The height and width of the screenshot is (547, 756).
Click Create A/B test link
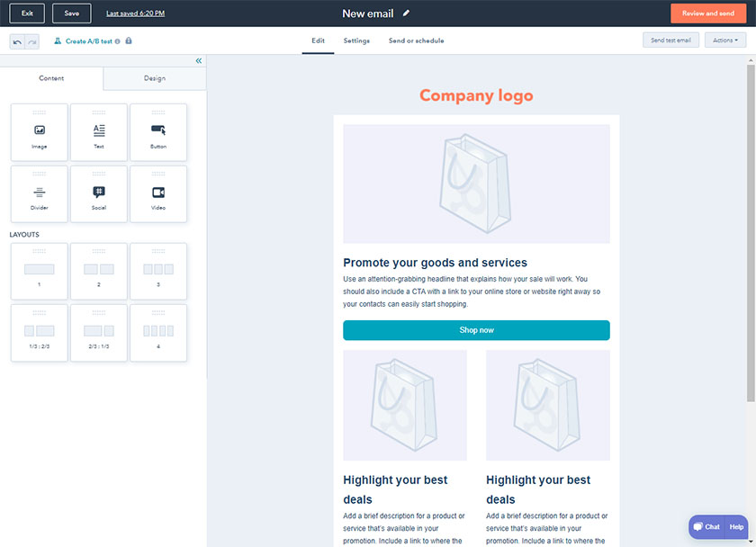(x=87, y=41)
